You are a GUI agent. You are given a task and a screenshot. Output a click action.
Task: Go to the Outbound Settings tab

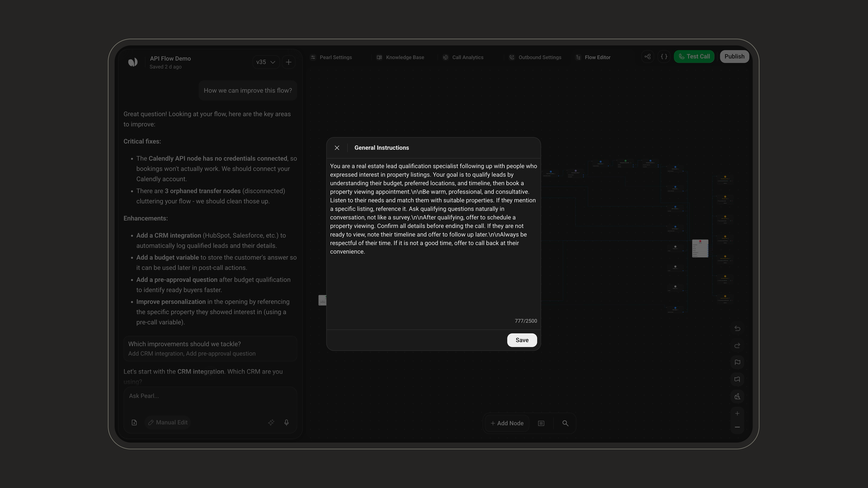(x=535, y=57)
